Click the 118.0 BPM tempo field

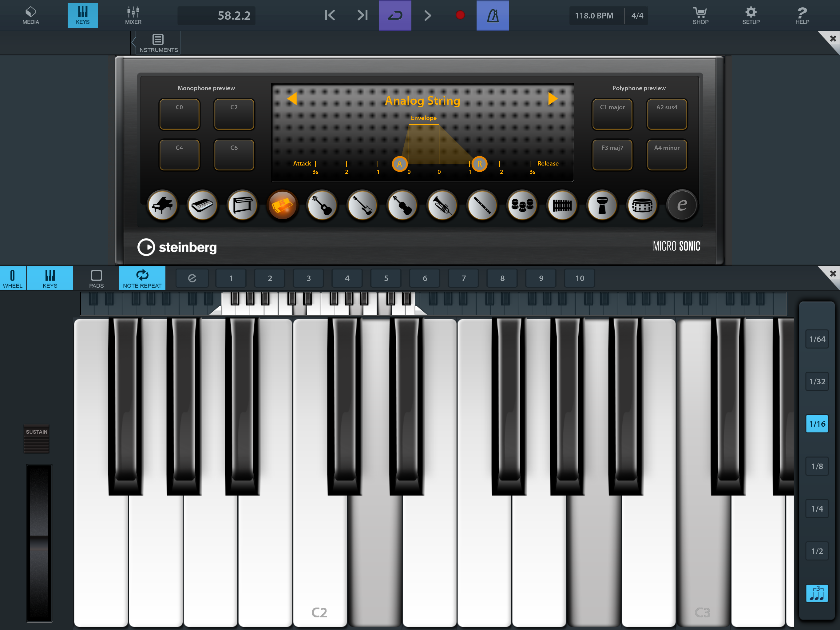pyautogui.click(x=594, y=16)
